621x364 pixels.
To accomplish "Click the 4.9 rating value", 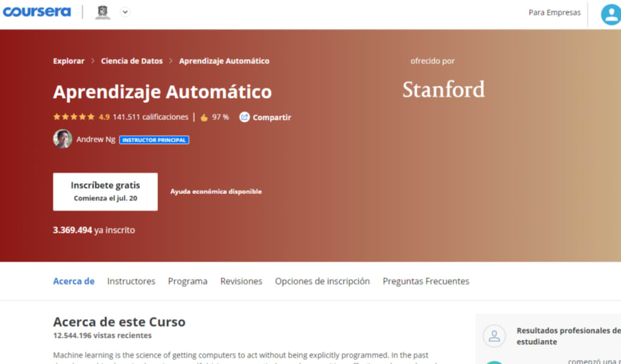I will [x=104, y=117].
